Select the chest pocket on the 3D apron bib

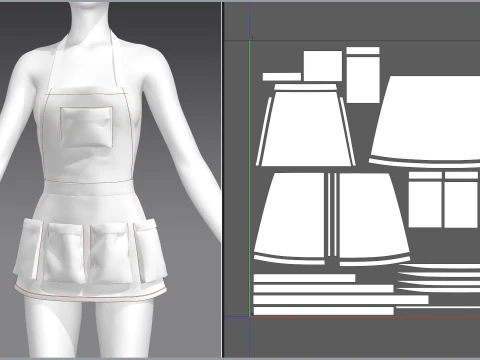point(87,127)
